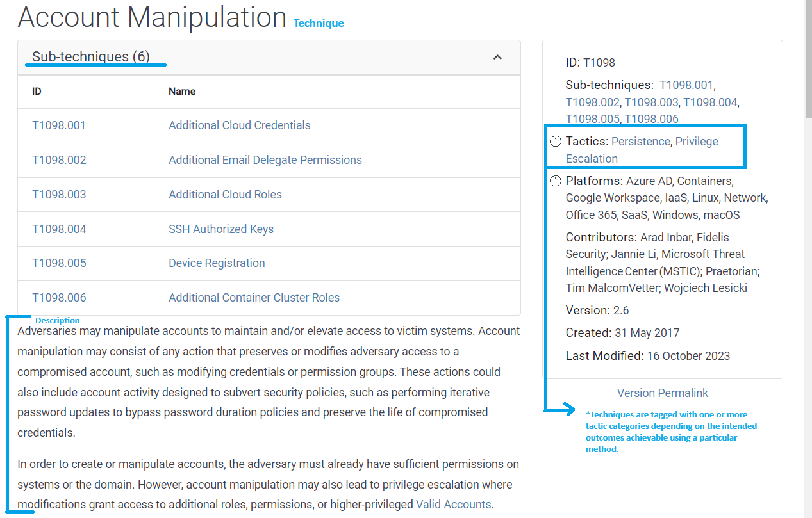This screenshot has height=518, width=812.
Task: Open the Persistence tactic link
Action: 640,142
